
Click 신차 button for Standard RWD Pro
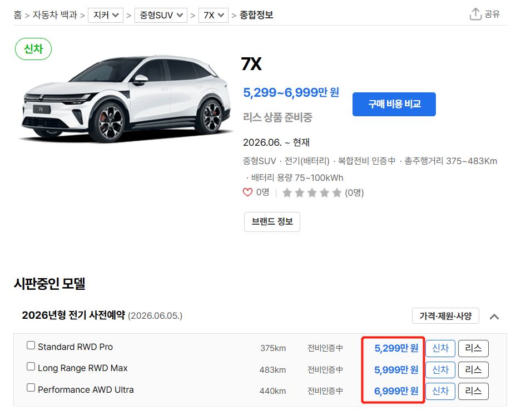[x=440, y=348]
